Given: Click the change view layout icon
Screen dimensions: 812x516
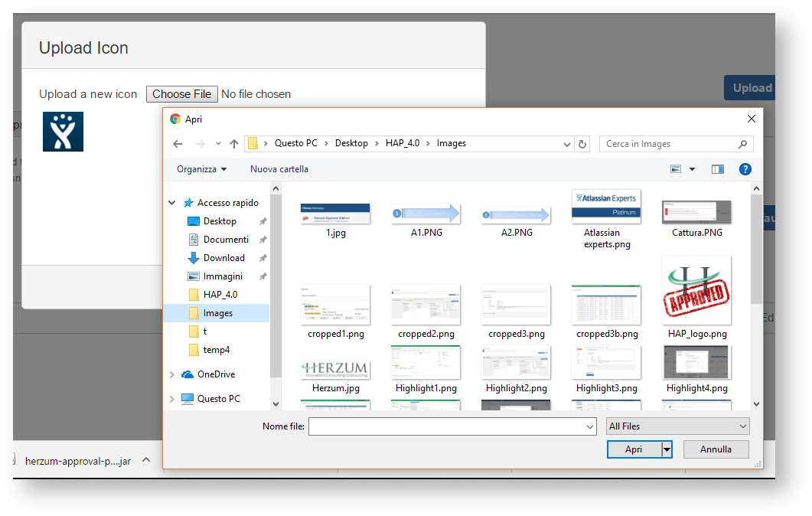Looking at the screenshot, I should pyautogui.click(x=677, y=169).
